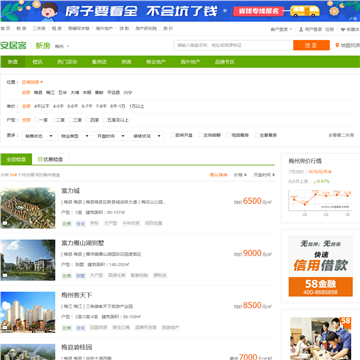
Task: Click the sort arrow next to 价格
Action: click(246, 175)
